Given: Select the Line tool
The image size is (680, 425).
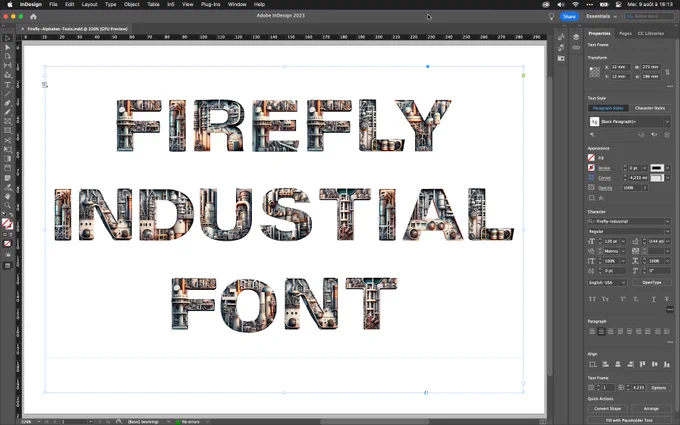Looking at the screenshot, I should pyautogui.click(x=7, y=94).
